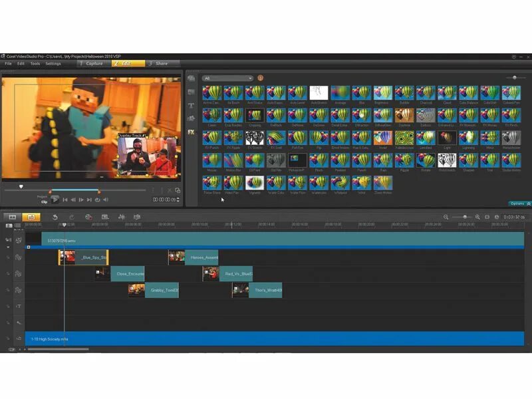Open the Batch Convert / painting creator icon
The image size is (532, 399).
tap(105, 217)
